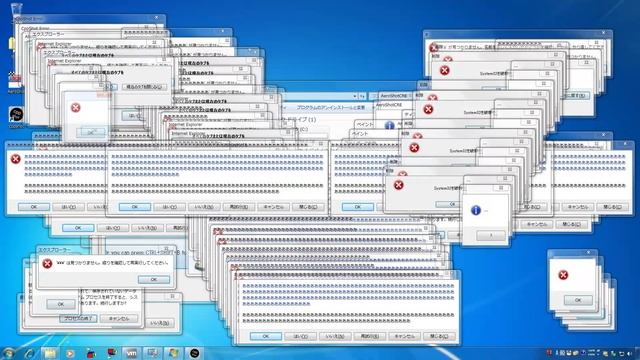Select キャンセル in the right wide message dialog
The height and width of the screenshot is (360, 640).
coord(578,207)
